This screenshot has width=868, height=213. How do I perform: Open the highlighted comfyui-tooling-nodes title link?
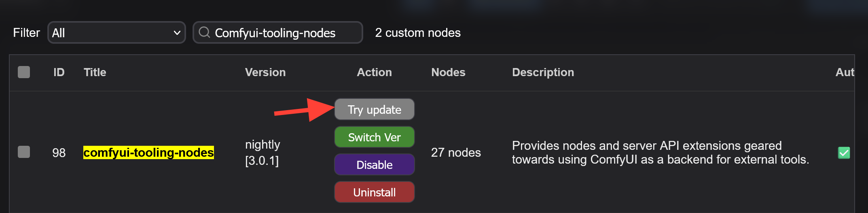pyautogui.click(x=148, y=153)
